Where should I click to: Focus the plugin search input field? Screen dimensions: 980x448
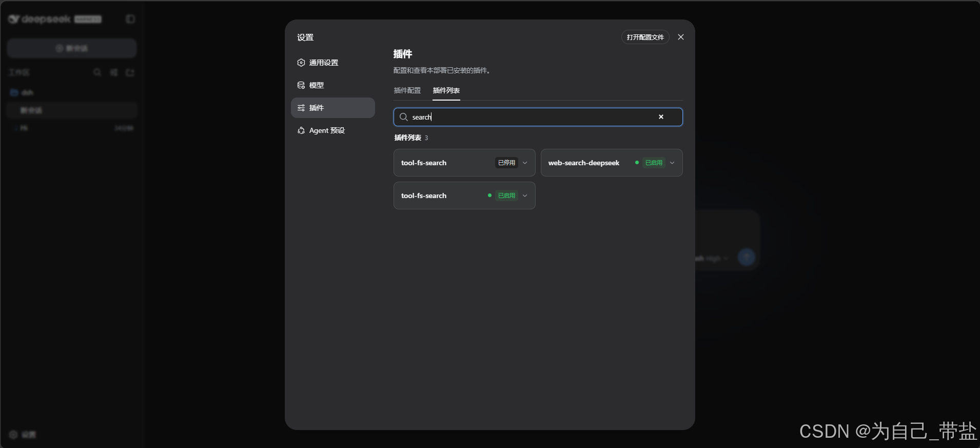(538, 117)
